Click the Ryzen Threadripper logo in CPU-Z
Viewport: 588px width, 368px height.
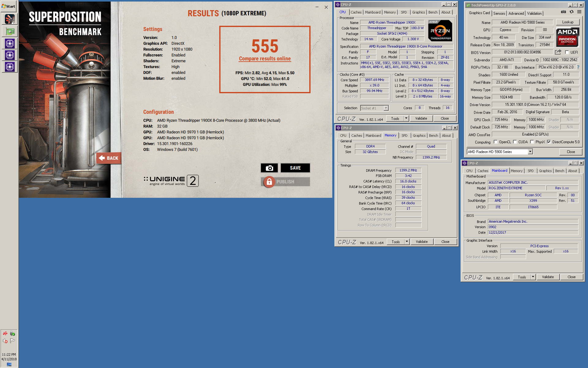point(440,31)
